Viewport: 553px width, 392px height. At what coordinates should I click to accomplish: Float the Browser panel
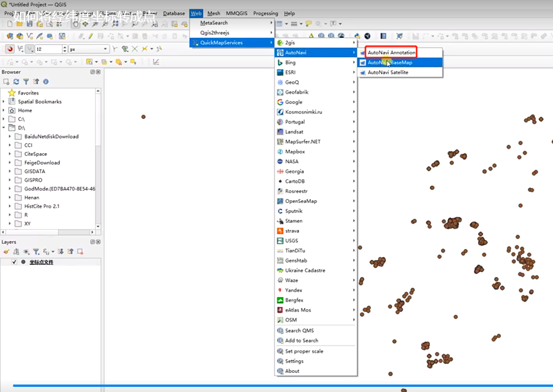(x=92, y=72)
